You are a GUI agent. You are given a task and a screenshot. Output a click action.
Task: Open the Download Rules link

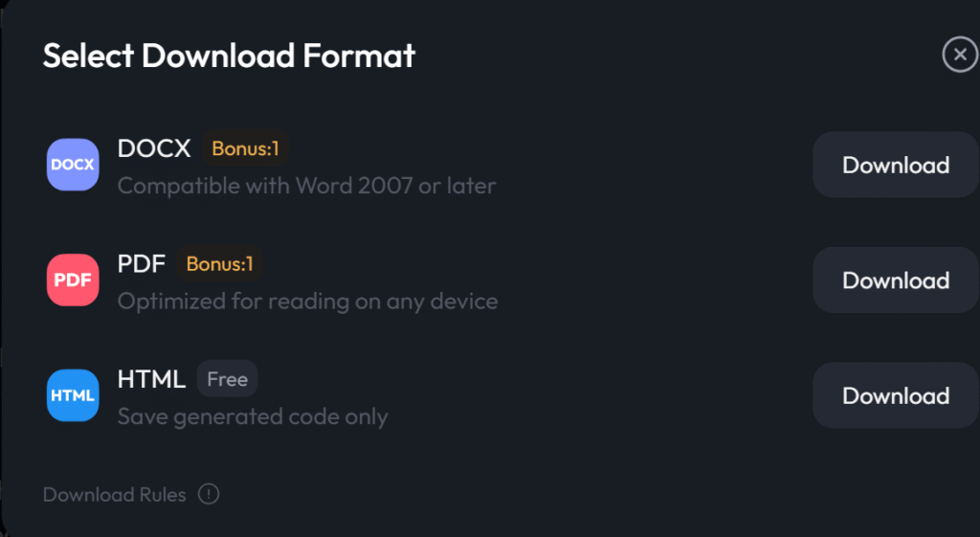(x=115, y=495)
